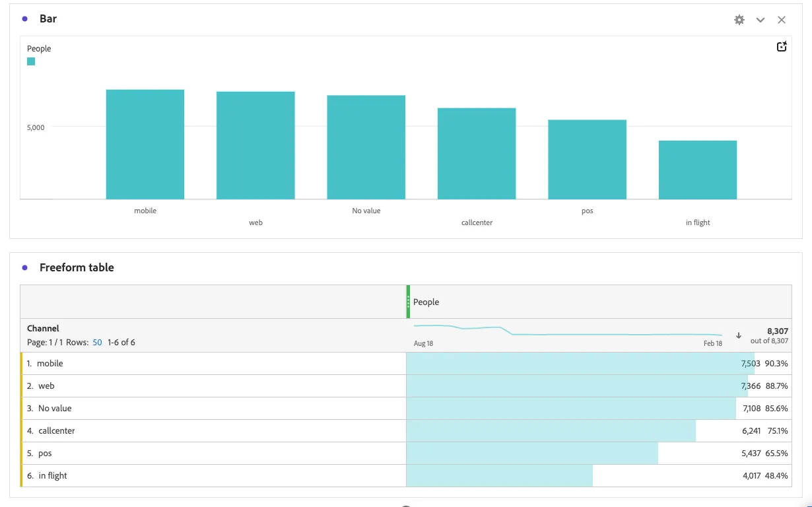
Task: Click the Channel dimension header
Action: 43,328
